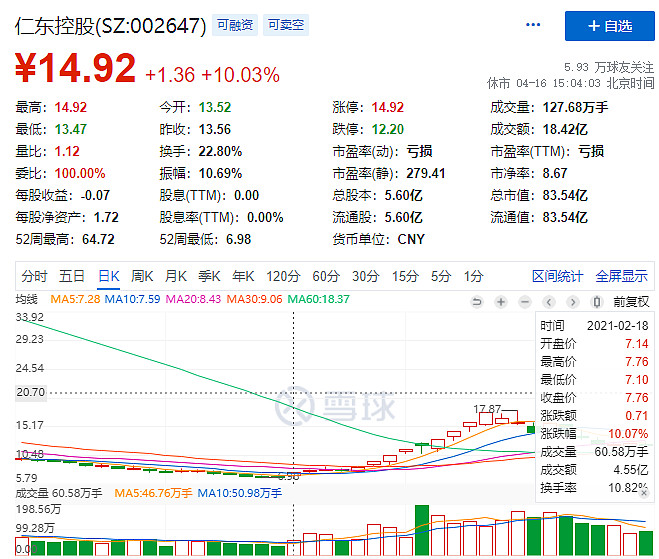Open the three-dot more options menu
Screen dimensions: 659x559
point(533,25)
